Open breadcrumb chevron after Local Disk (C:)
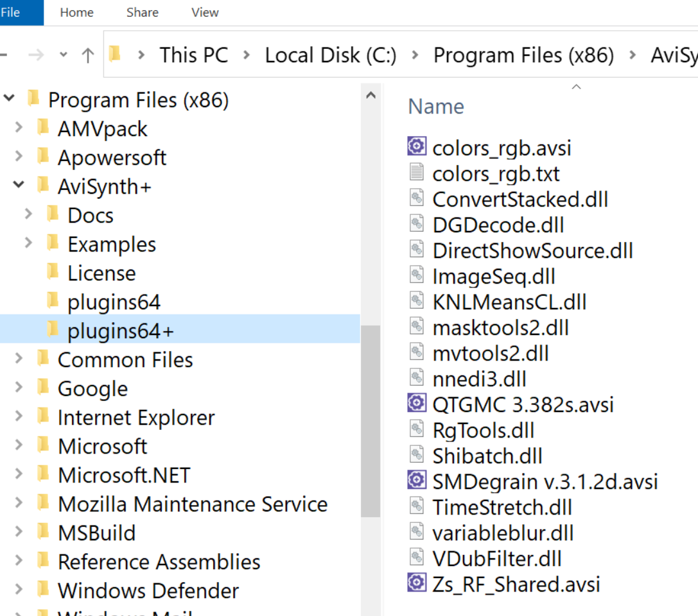This screenshot has height=616, width=698. pyautogui.click(x=415, y=55)
